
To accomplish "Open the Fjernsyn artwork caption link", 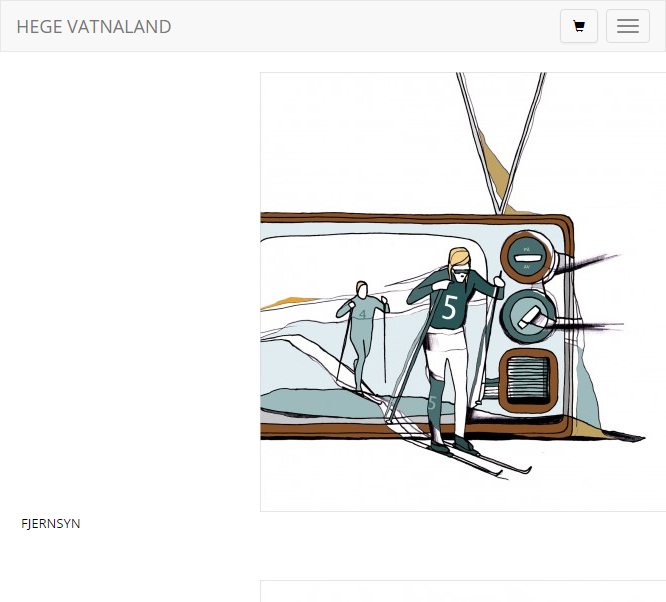I will coord(51,523).
